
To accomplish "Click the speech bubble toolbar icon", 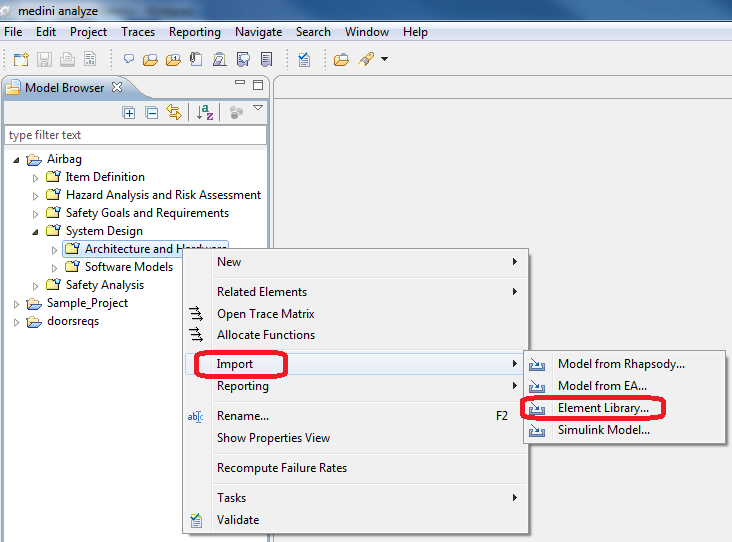I will [x=129, y=60].
